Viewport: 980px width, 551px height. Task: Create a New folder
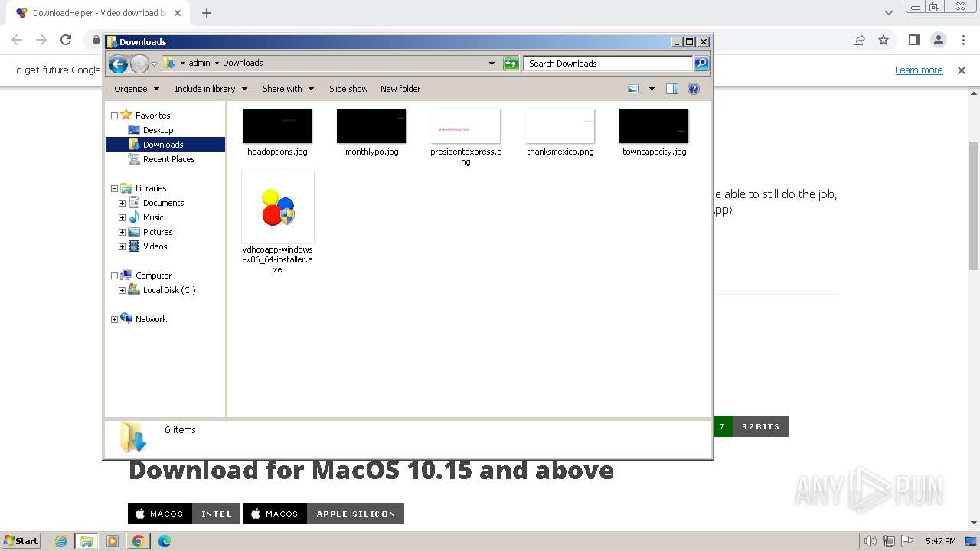(x=400, y=89)
